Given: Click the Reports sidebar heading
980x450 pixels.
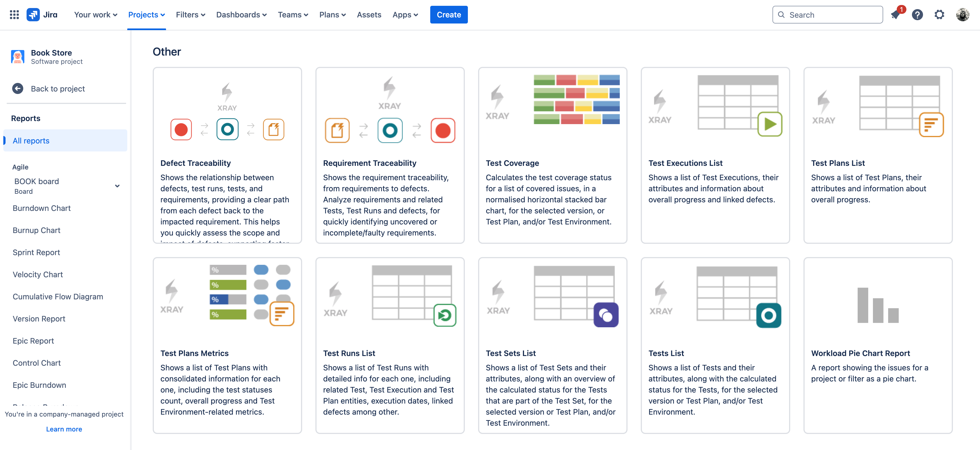Looking at the screenshot, I should click(25, 118).
